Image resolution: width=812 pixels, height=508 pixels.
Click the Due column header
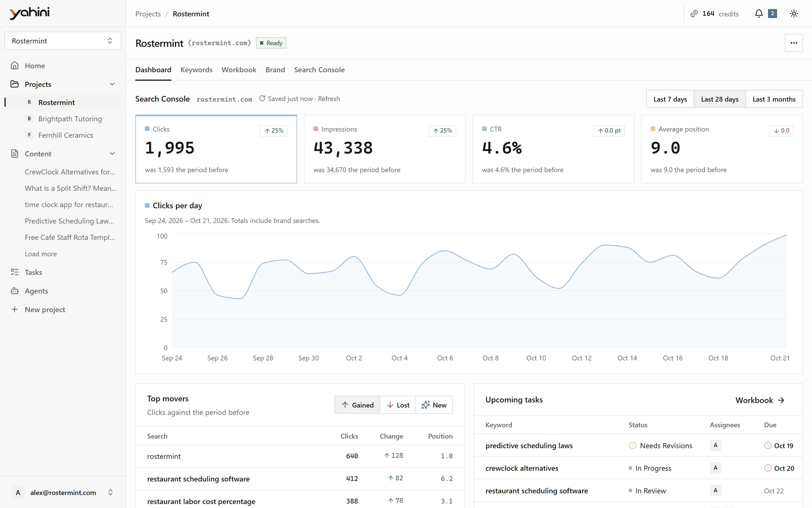(x=770, y=425)
